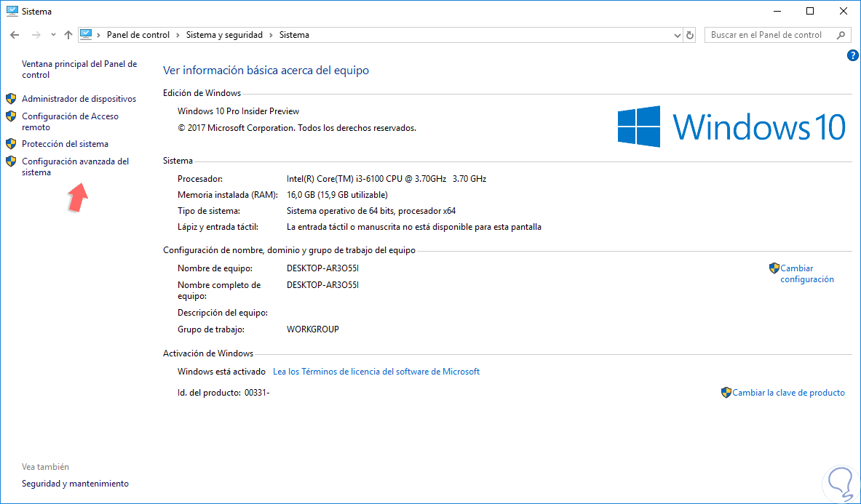This screenshot has width=861, height=504.
Task: Open the recent locations dropdown arrow
Action: tap(52, 35)
